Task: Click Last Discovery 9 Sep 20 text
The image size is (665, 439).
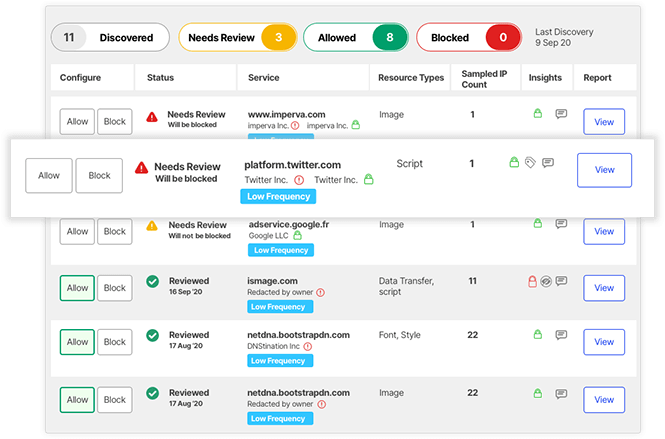Action: point(564,37)
